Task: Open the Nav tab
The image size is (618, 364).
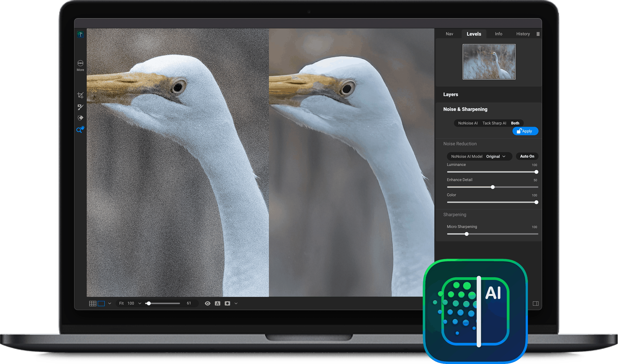Action: point(449,34)
